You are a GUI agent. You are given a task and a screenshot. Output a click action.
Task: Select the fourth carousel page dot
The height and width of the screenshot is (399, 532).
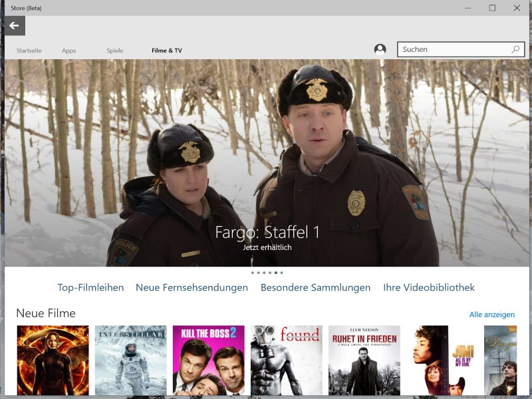coord(270,273)
